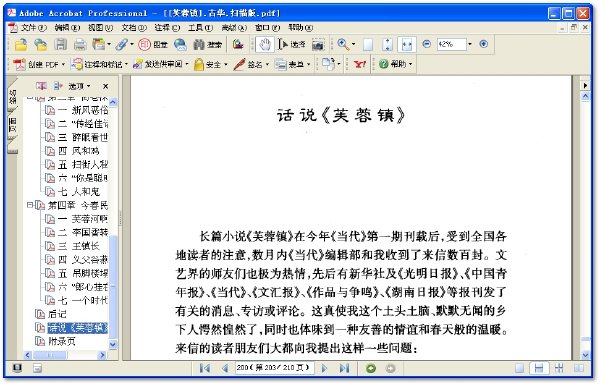Select the 四 凤和鸡 bookmark
600x385 pixels.
(79, 151)
